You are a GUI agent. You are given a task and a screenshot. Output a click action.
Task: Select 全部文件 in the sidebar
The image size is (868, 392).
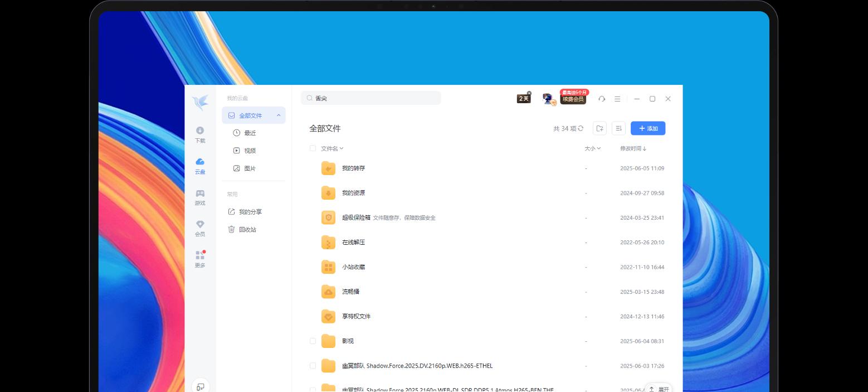click(x=253, y=115)
